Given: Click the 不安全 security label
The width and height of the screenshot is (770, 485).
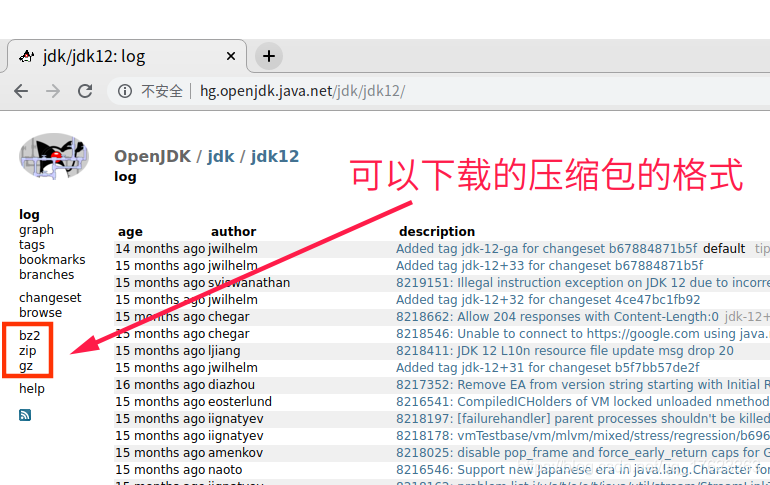Looking at the screenshot, I should click(162, 91).
